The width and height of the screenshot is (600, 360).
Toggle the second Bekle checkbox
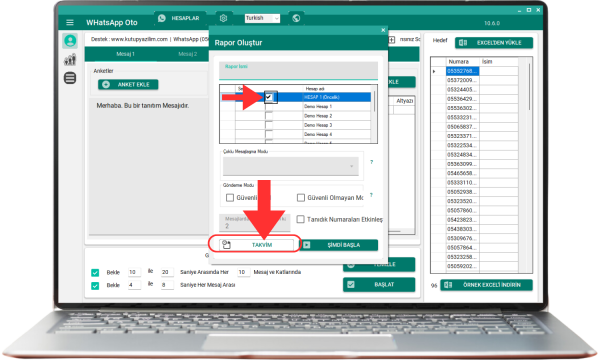[x=95, y=285]
